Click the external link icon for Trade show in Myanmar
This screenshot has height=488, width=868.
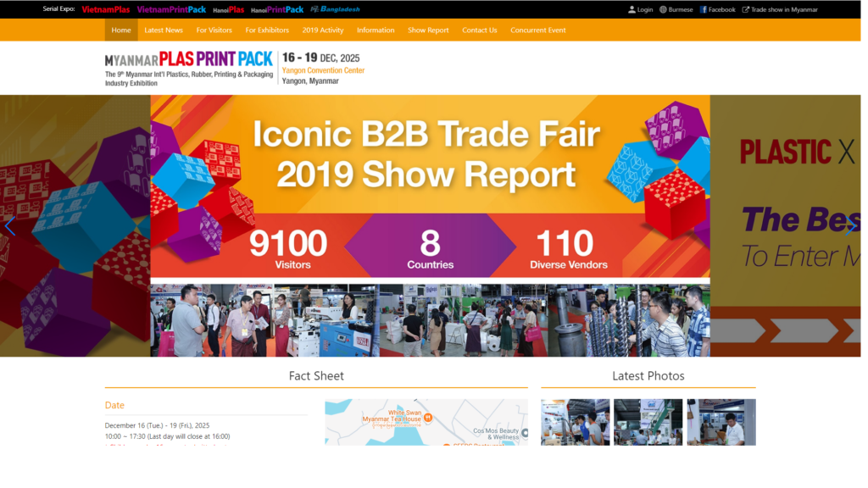point(745,9)
